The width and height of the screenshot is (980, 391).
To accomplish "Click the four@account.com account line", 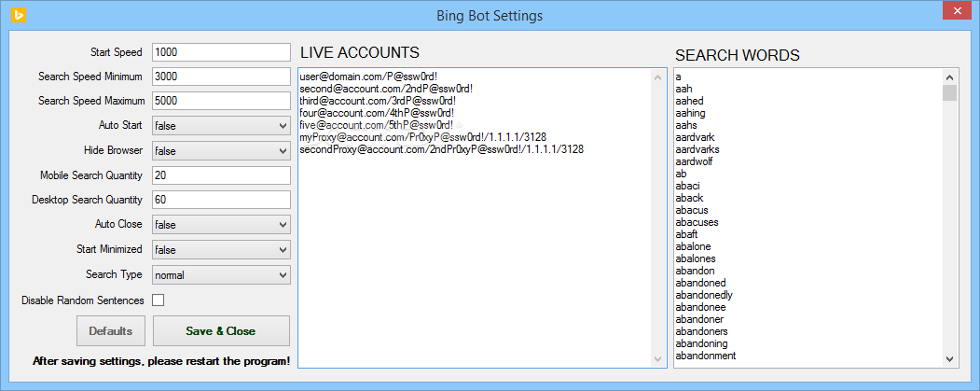I will click(377, 113).
